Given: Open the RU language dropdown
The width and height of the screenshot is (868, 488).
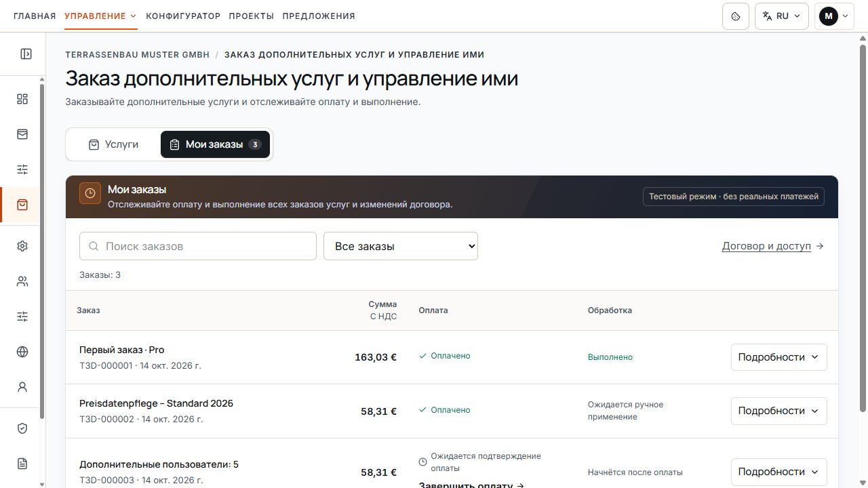Looking at the screenshot, I should 782,16.
